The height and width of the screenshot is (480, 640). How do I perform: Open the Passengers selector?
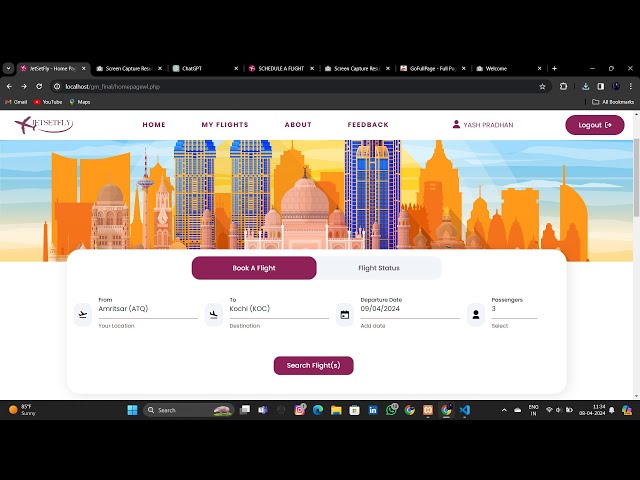coord(514,309)
